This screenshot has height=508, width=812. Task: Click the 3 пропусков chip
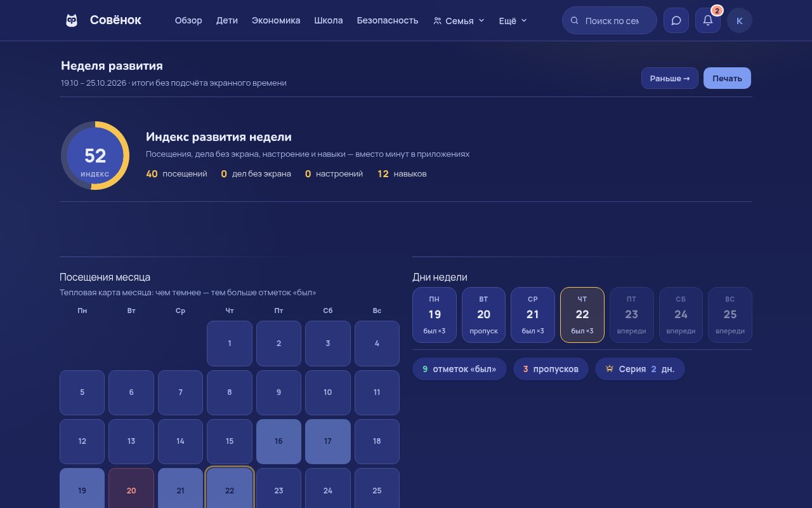tap(551, 369)
